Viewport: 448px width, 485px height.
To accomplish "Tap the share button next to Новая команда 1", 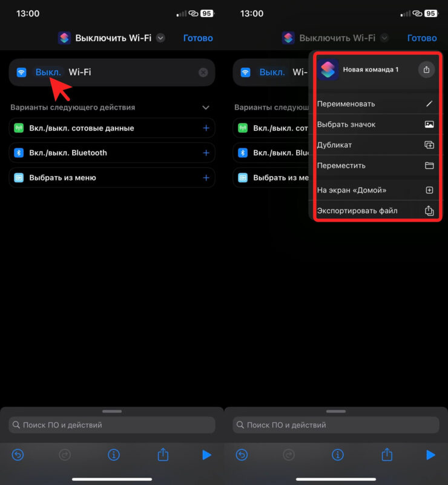I will point(426,70).
